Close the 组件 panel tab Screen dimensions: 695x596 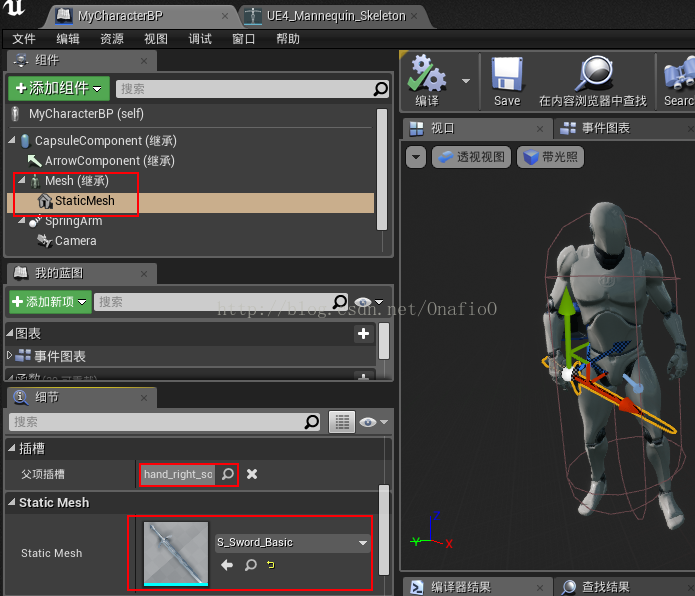(144, 61)
